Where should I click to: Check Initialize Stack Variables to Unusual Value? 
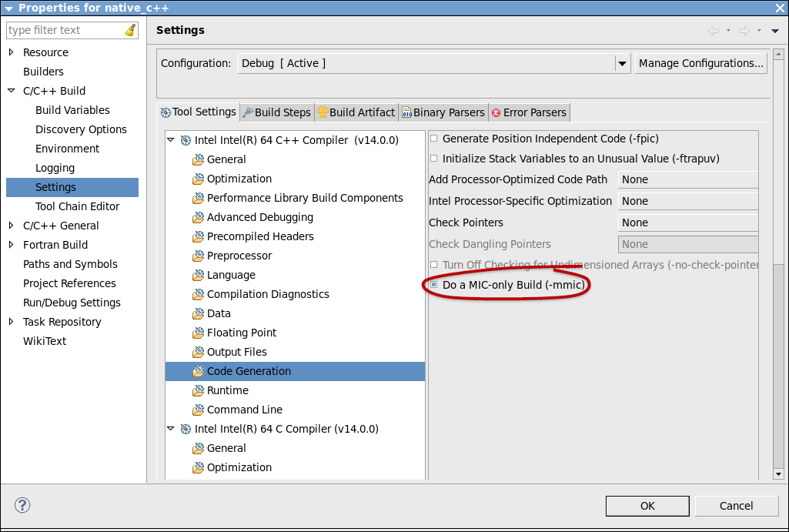tap(434, 159)
